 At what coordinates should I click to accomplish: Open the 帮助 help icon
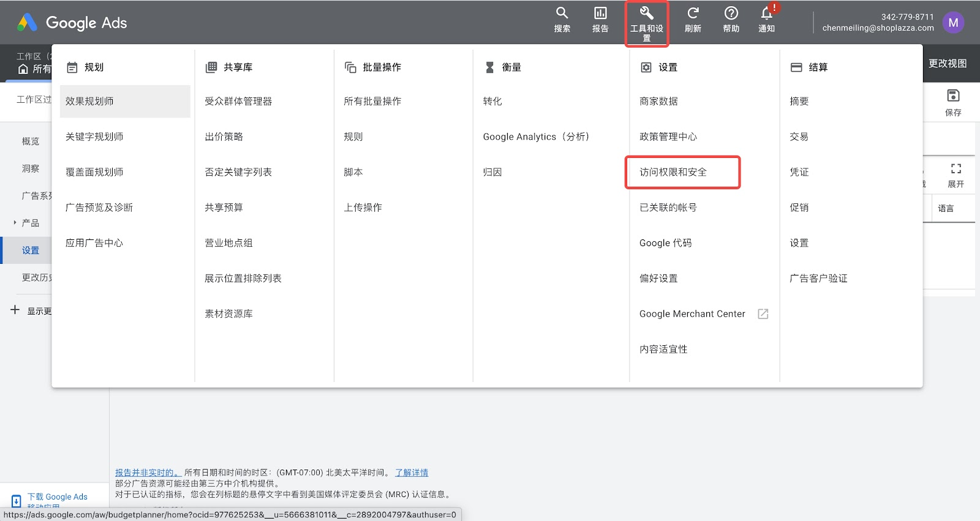pyautogui.click(x=731, y=13)
